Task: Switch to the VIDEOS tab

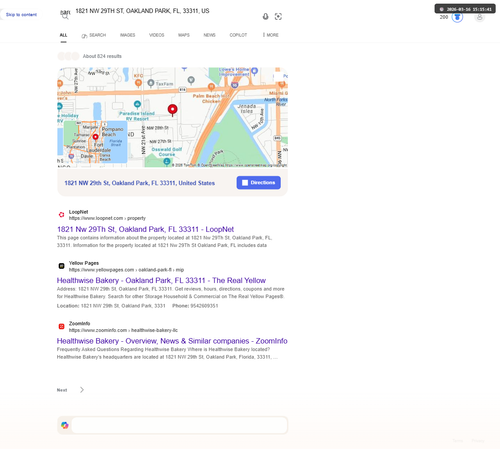Action: click(x=157, y=35)
